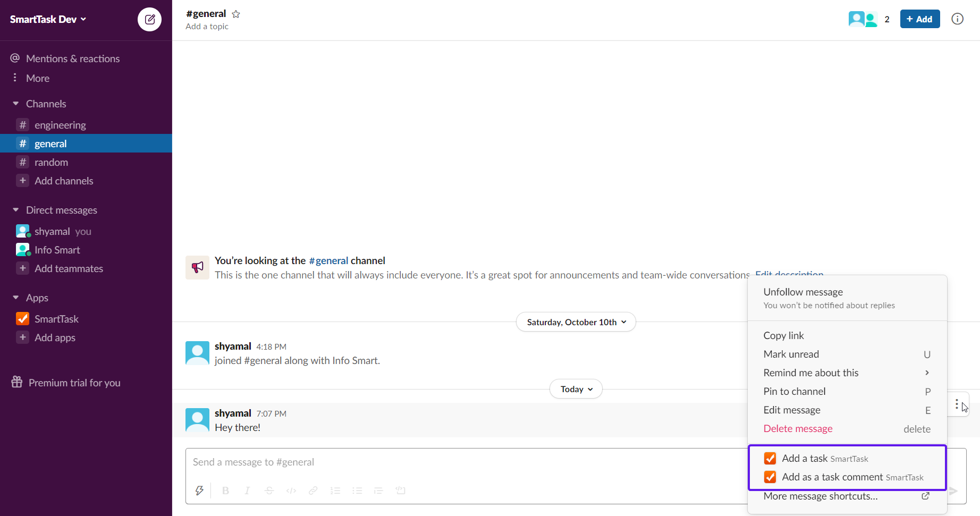Open the Saturday, October 10th date dropdown

pos(576,322)
